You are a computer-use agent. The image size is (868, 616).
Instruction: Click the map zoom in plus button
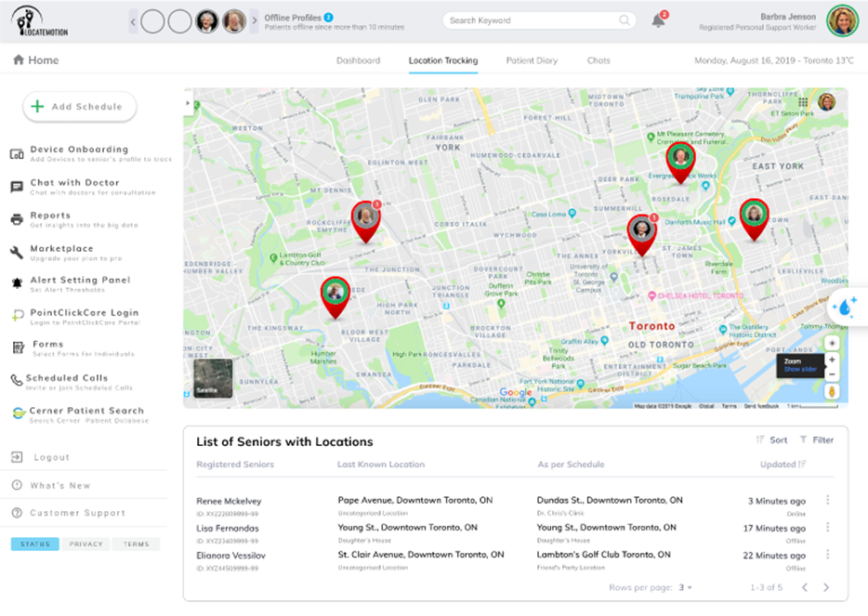(x=832, y=360)
